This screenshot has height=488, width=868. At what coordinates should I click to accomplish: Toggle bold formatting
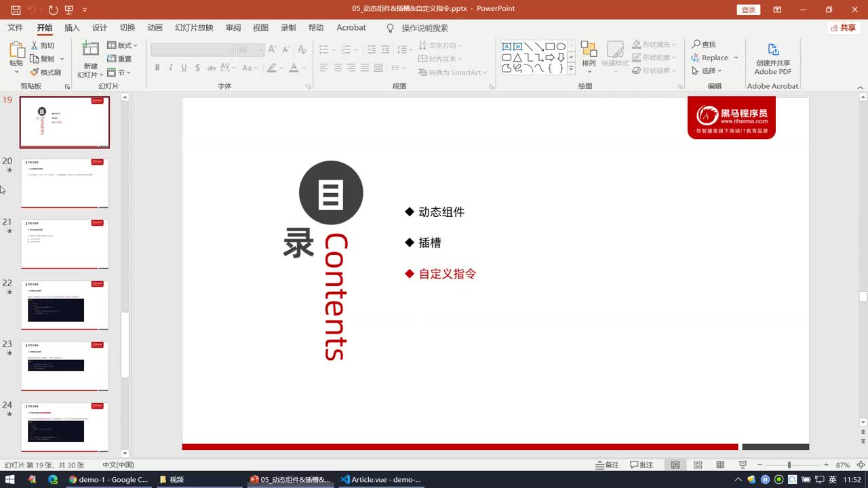(x=157, y=68)
